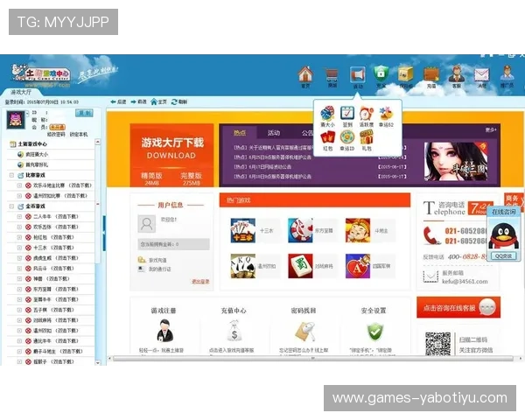Switch to the 游戏大厅 tab
525x420 pixels.
tap(21, 92)
